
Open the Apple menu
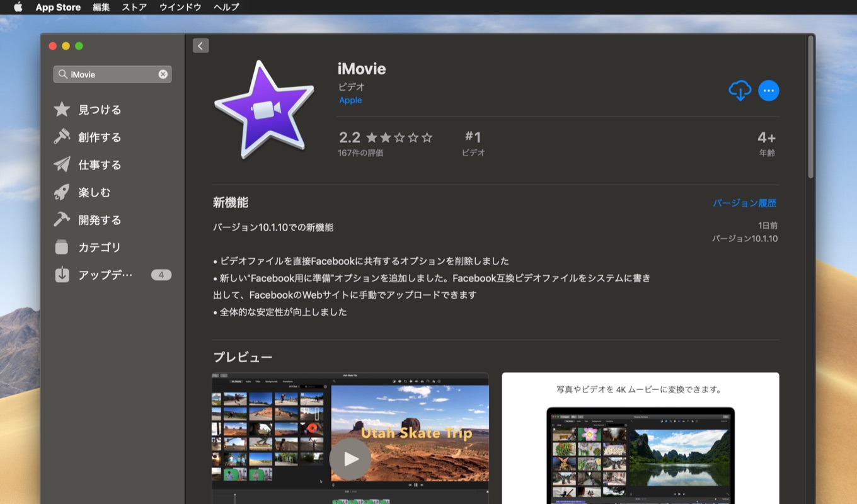(x=18, y=7)
